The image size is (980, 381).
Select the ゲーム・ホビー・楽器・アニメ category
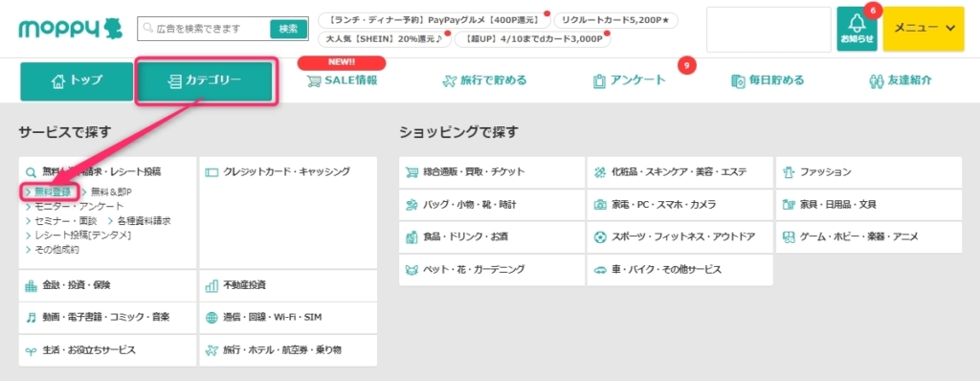point(869,237)
